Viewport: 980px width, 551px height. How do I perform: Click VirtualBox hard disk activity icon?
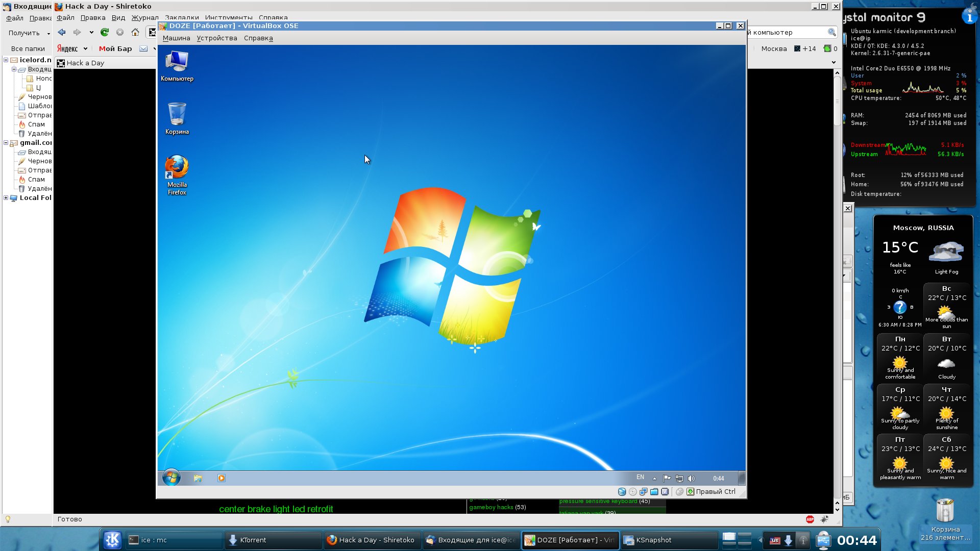pyautogui.click(x=622, y=492)
